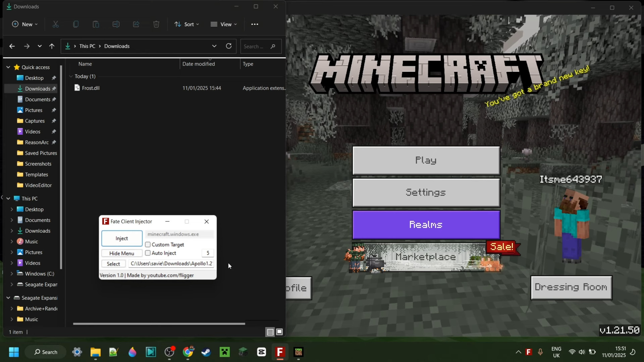
Task: Refresh the Downloads folder
Action: point(229,46)
